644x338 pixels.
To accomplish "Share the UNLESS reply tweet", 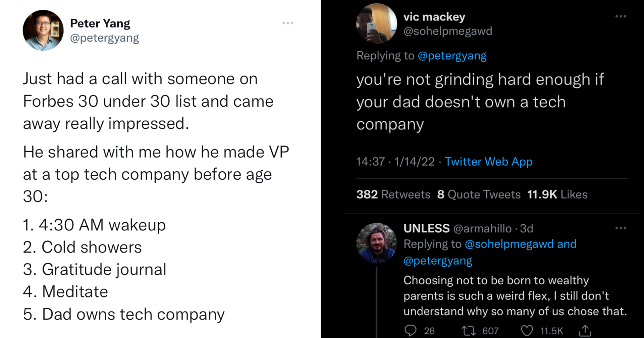I will click(585, 331).
